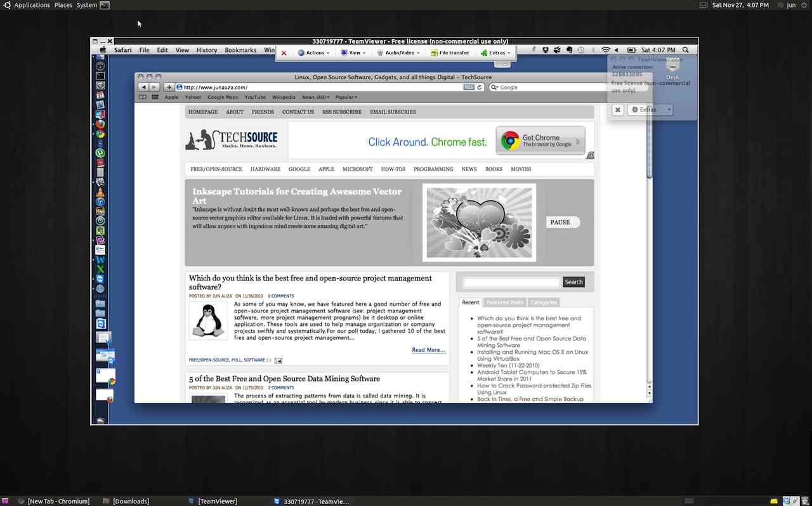Click the PAUSE slideshow button

point(563,223)
